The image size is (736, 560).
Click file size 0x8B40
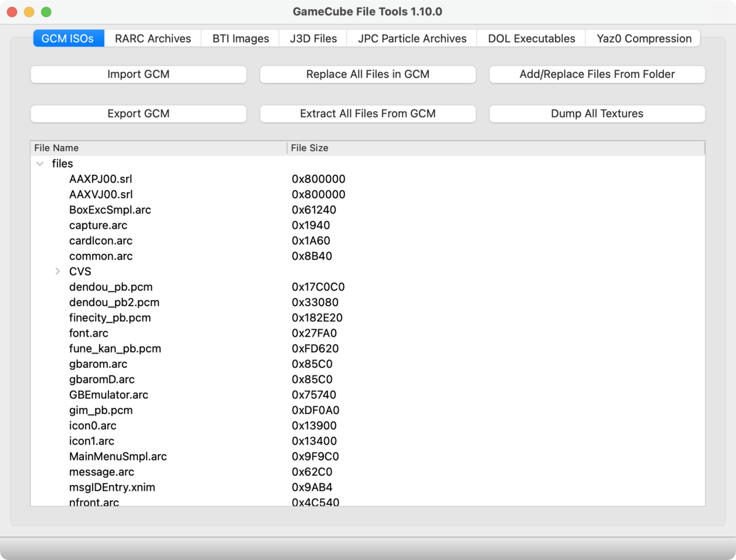[312, 256]
